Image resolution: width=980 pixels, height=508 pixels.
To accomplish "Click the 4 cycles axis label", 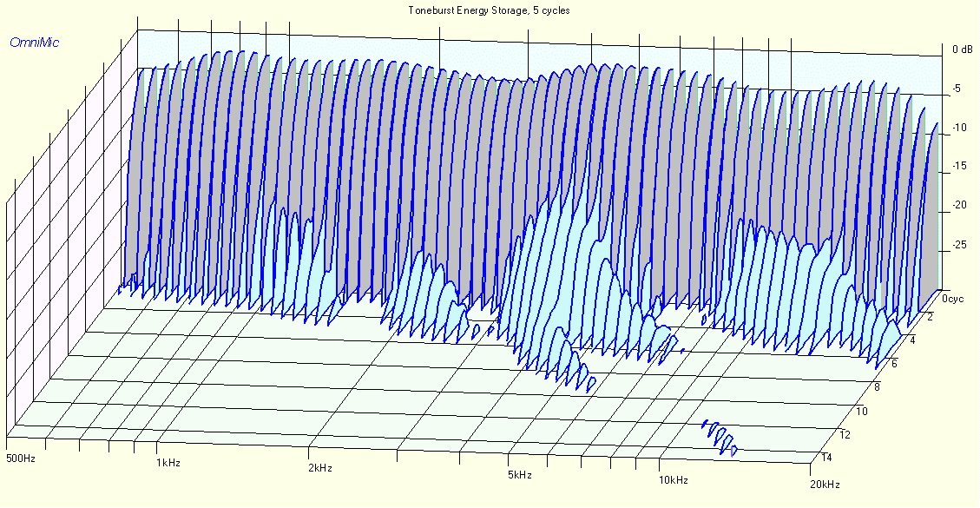I will [x=911, y=341].
